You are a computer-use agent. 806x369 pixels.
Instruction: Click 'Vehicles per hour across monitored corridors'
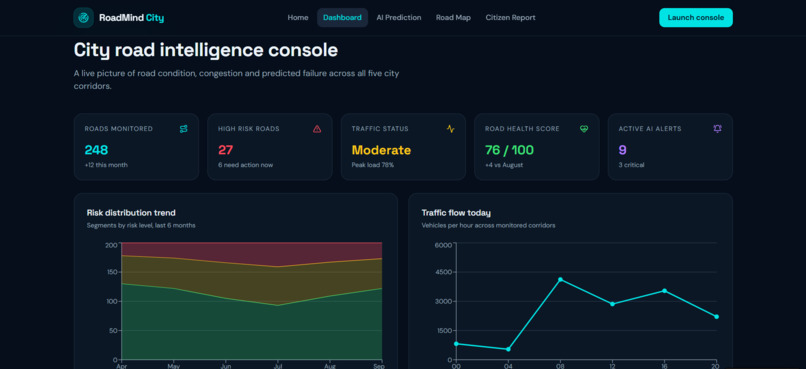488,225
